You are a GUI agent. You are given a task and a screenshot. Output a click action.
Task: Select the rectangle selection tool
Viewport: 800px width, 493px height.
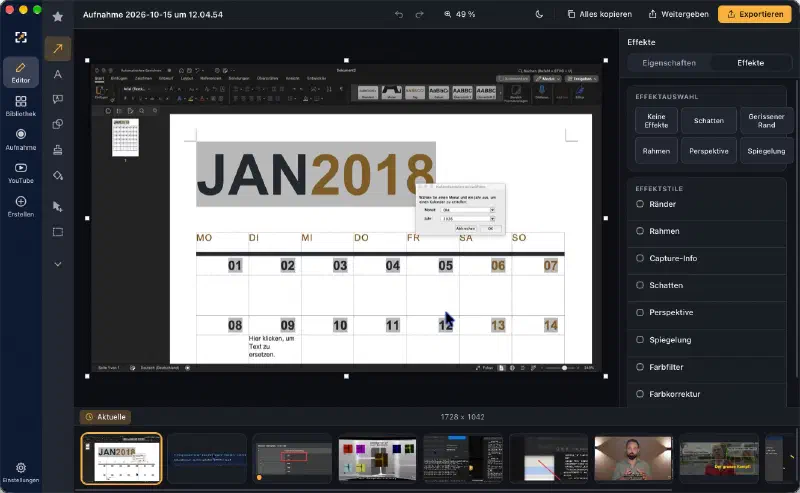[x=58, y=232]
